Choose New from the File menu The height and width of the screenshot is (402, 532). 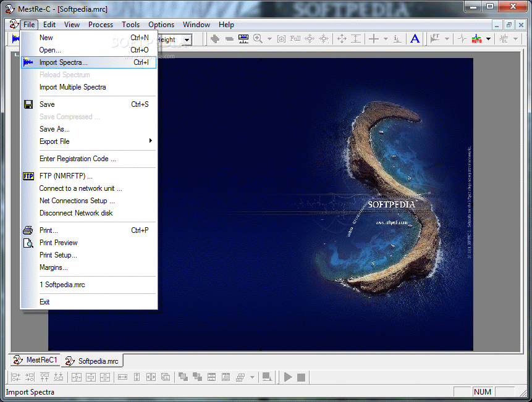pos(88,38)
